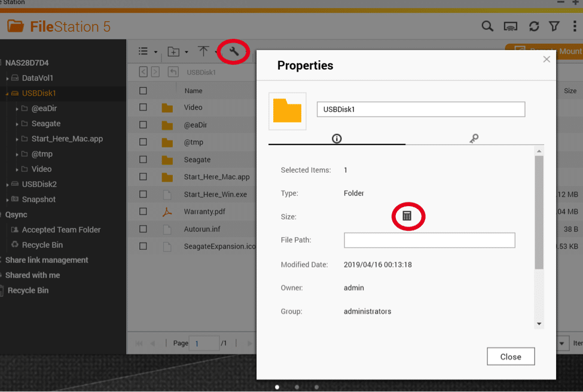
Task: Expand Start_Here_Mac.app in sidebar tree
Action: pyautogui.click(x=17, y=139)
